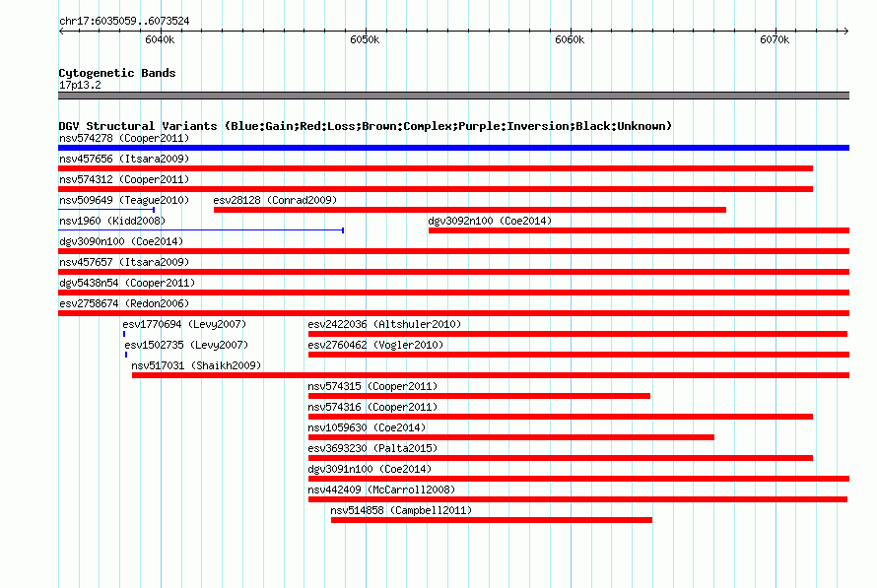Open nsv1059630 (Coe2014) variant
The image size is (877, 588).
[367, 427]
